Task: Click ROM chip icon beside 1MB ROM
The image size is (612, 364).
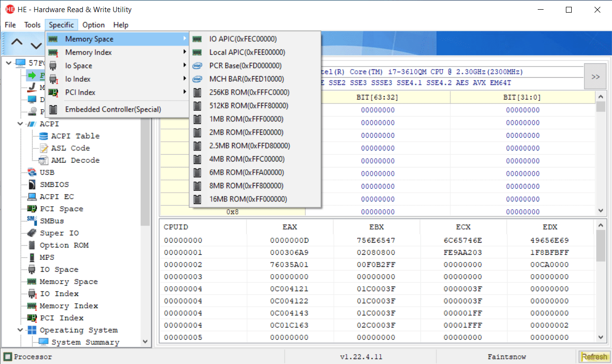Action: coord(197,119)
